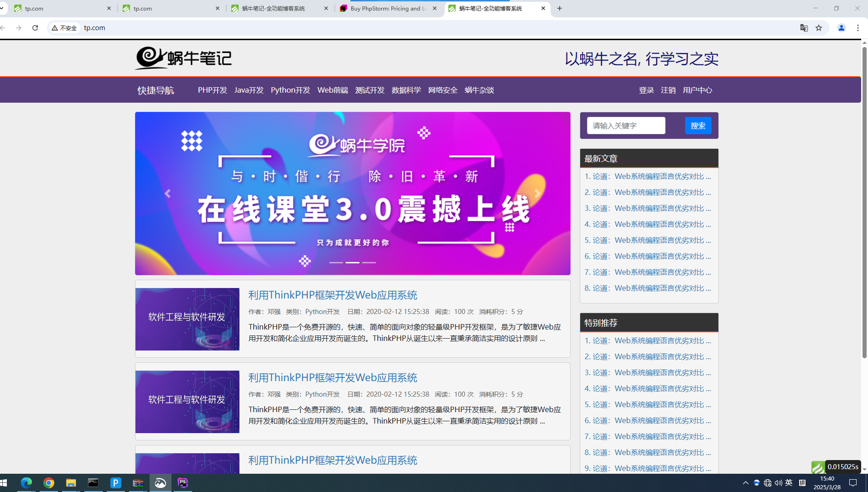Click the snail logo in the header
The image size is (868, 492).
(183, 58)
